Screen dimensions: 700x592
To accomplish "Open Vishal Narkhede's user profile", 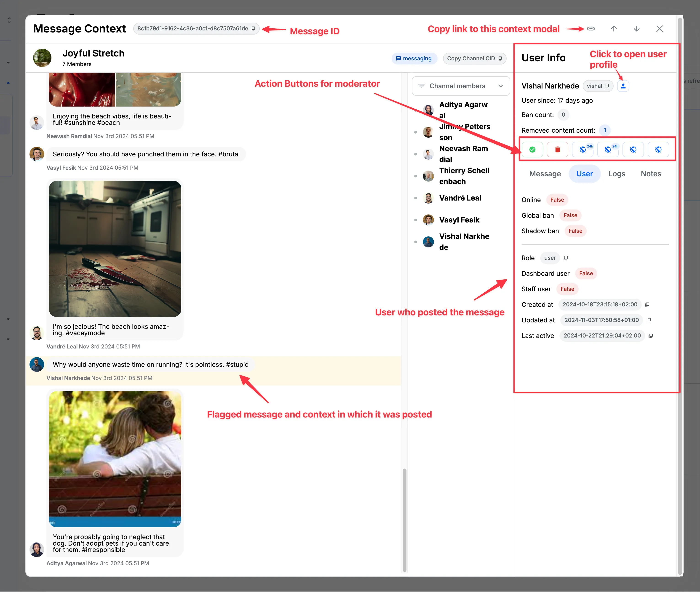I will (x=623, y=86).
